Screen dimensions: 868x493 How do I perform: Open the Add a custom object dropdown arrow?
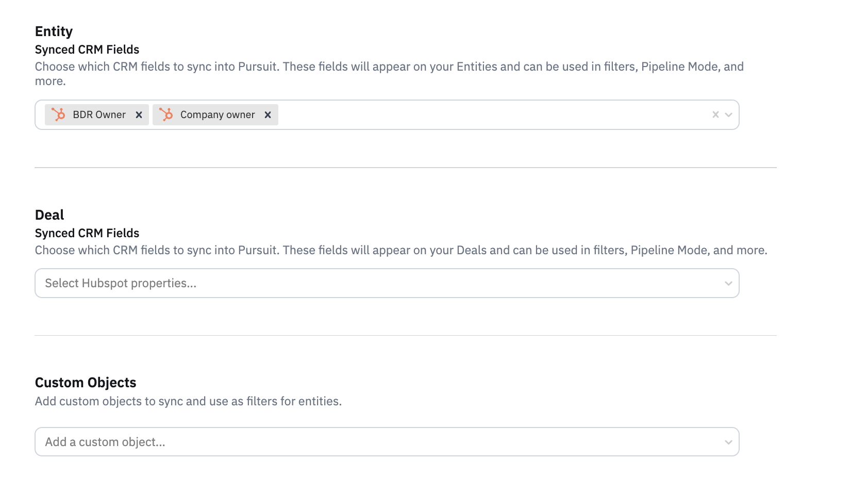(728, 442)
